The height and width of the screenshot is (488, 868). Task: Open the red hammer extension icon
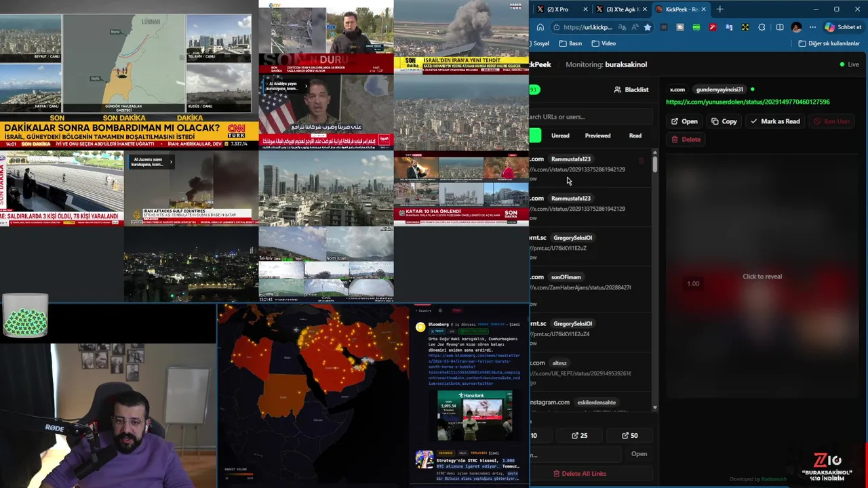[713, 27]
